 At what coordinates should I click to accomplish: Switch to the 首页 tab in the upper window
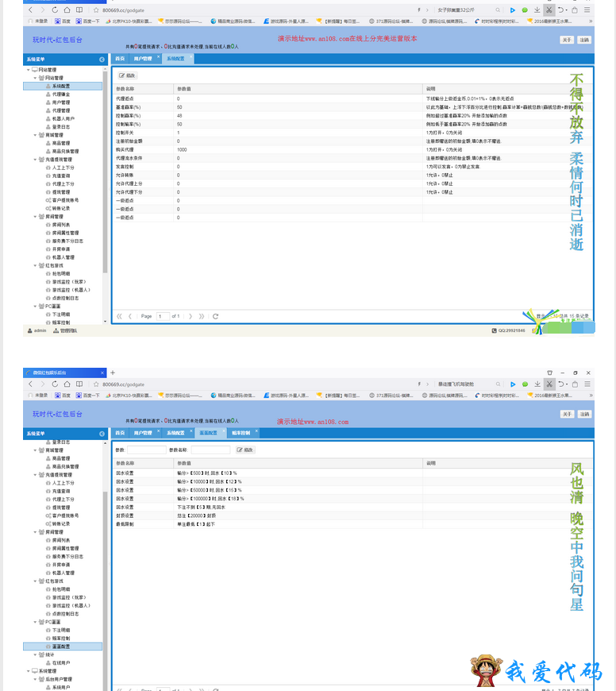click(x=120, y=59)
